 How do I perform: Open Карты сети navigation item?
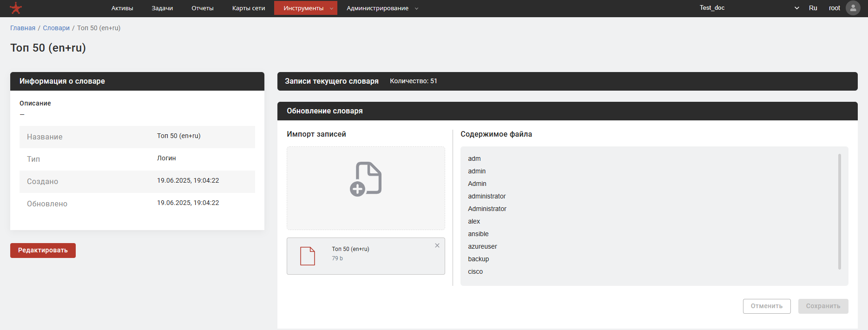pos(249,8)
